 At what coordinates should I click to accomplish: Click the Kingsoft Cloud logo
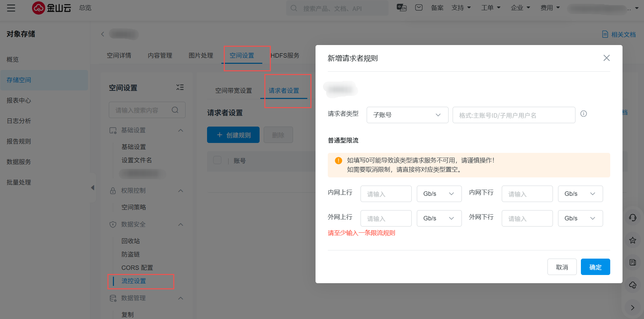click(52, 8)
